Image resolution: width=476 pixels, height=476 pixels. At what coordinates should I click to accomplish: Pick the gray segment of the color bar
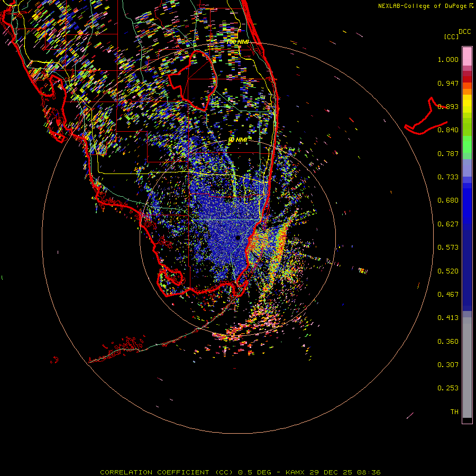[x=467, y=368]
